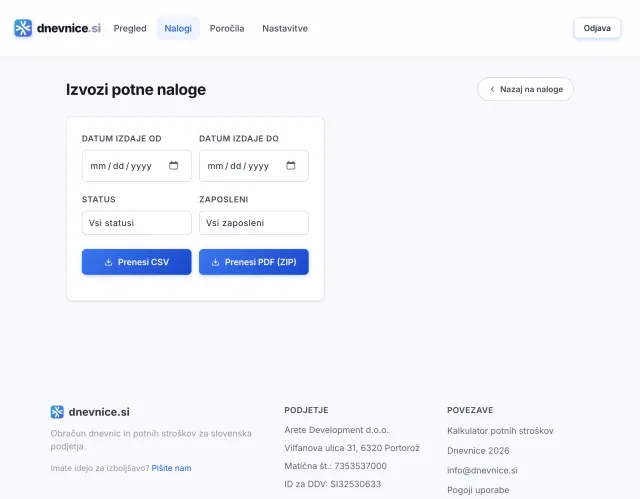Open the Dnevnice 2026 footer link
The height and width of the screenshot is (499, 640).
478,450
